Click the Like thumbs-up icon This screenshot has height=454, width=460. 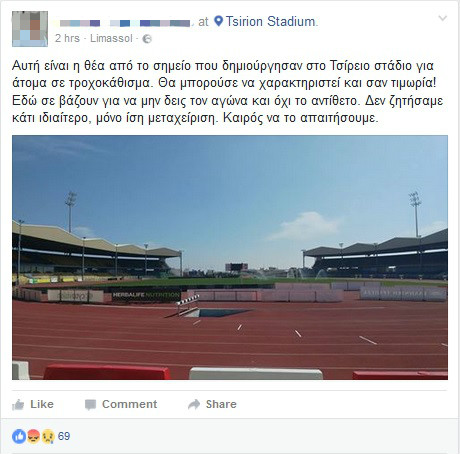click(18, 405)
